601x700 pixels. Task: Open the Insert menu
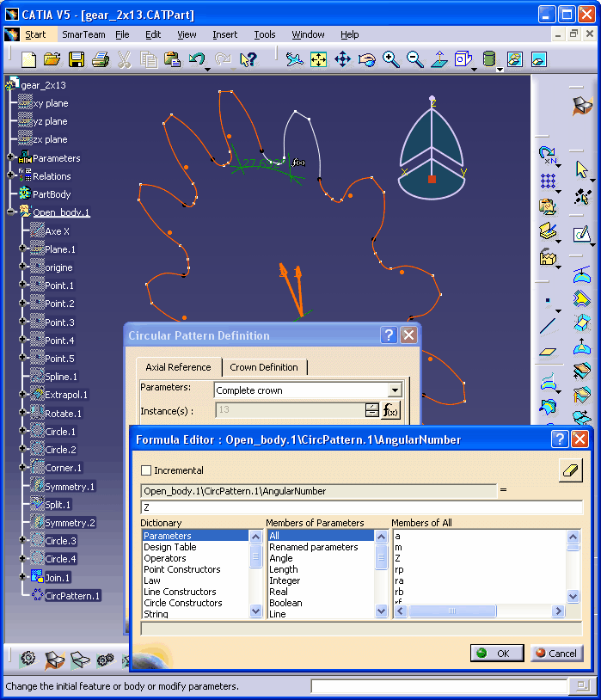tap(224, 34)
